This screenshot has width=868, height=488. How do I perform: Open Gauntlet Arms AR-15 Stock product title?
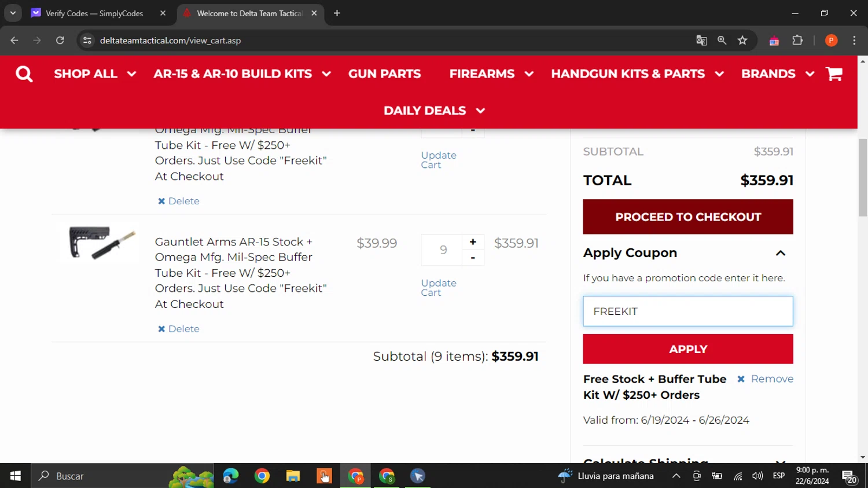point(241,273)
